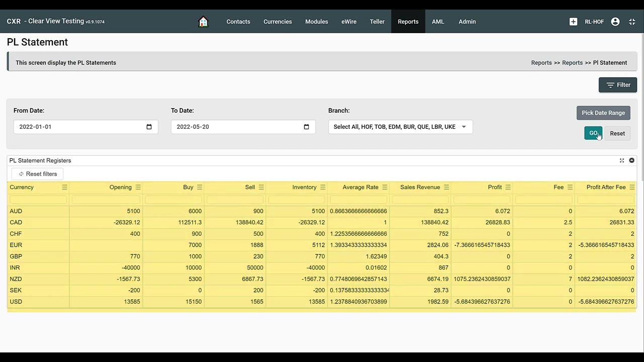Click the To Date input field
Viewport: 644px width, 362px height.
pos(243,127)
